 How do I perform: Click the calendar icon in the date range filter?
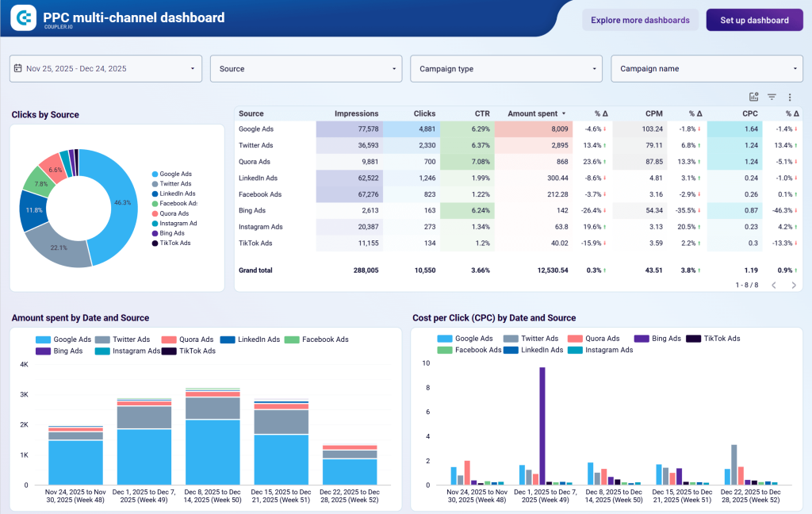19,68
